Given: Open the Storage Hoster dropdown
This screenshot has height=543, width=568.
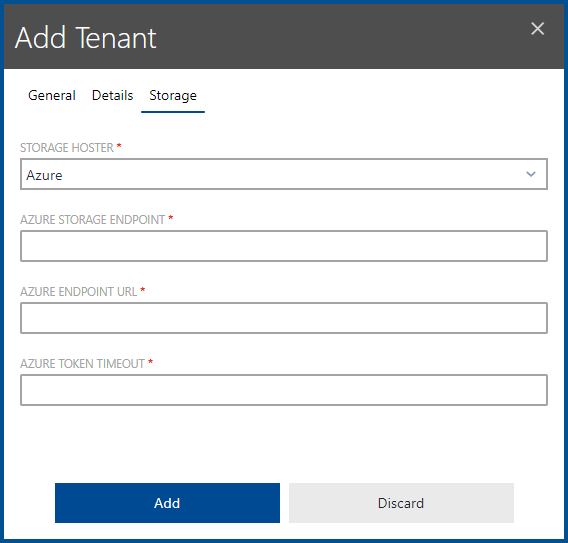Looking at the screenshot, I should coord(284,174).
